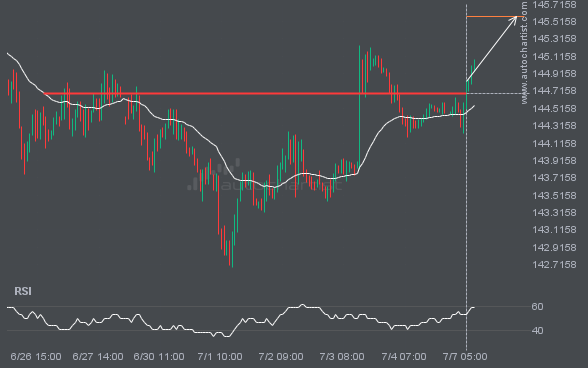Click price label 143.9158

coord(554,161)
